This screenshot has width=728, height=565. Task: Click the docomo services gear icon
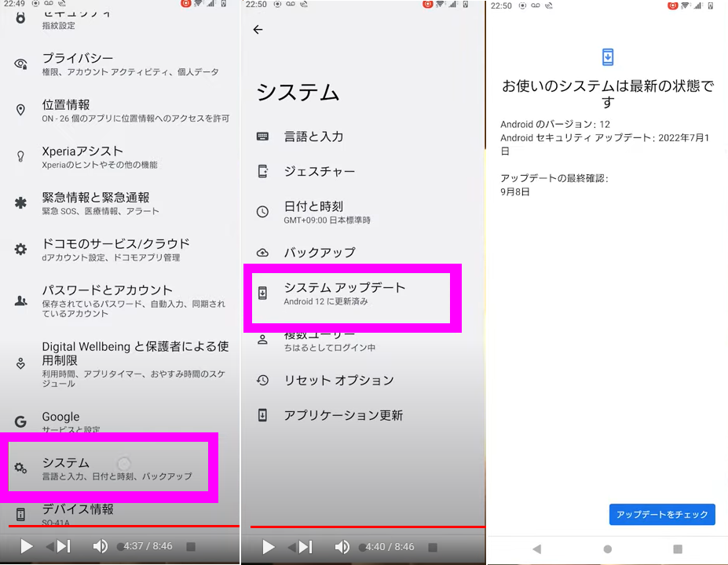point(20,249)
